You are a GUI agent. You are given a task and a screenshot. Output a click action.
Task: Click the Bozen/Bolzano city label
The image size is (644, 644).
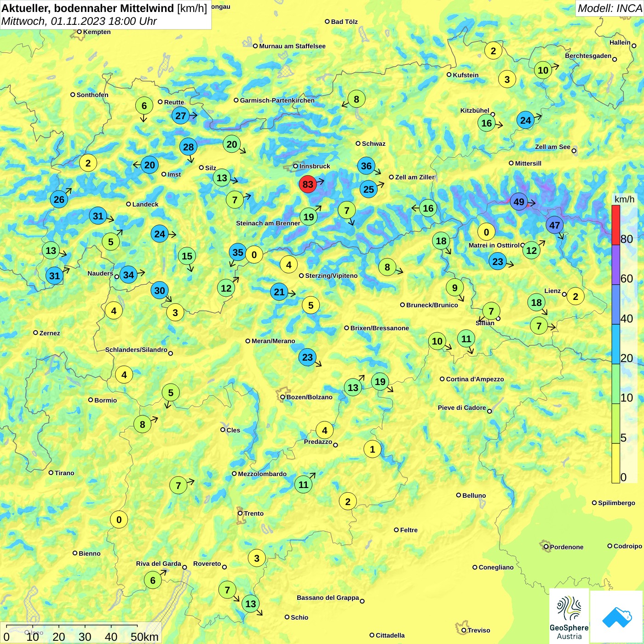[309, 397]
